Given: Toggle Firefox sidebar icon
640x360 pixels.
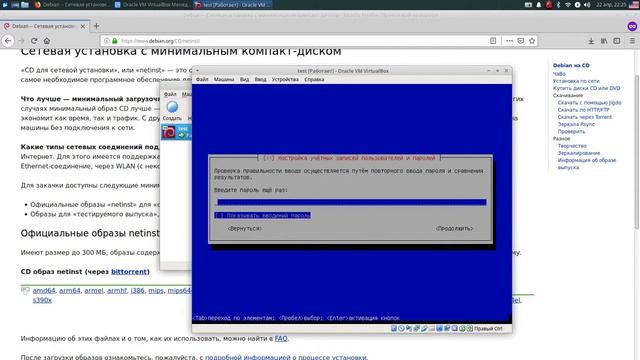Looking at the screenshot, I should point(617,41).
